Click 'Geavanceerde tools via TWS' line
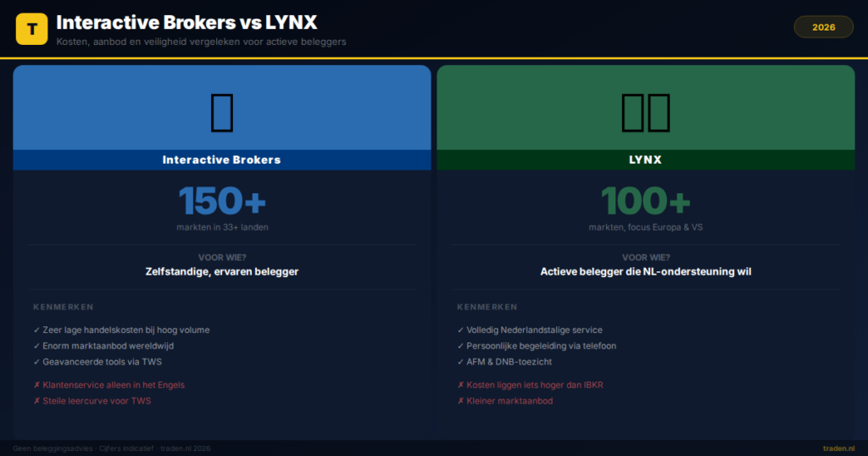Image resolution: width=868 pixels, height=456 pixels. (x=97, y=362)
